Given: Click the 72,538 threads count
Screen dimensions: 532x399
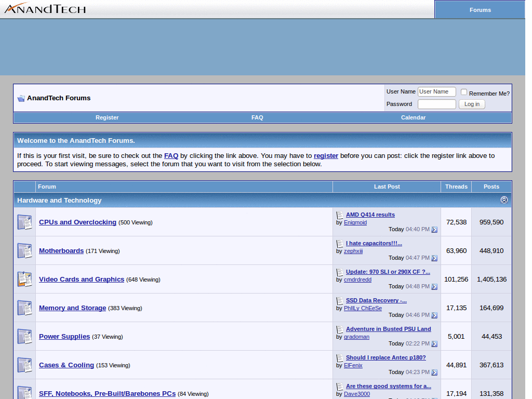Looking at the screenshot, I should pyautogui.click(x=456, y=222).
